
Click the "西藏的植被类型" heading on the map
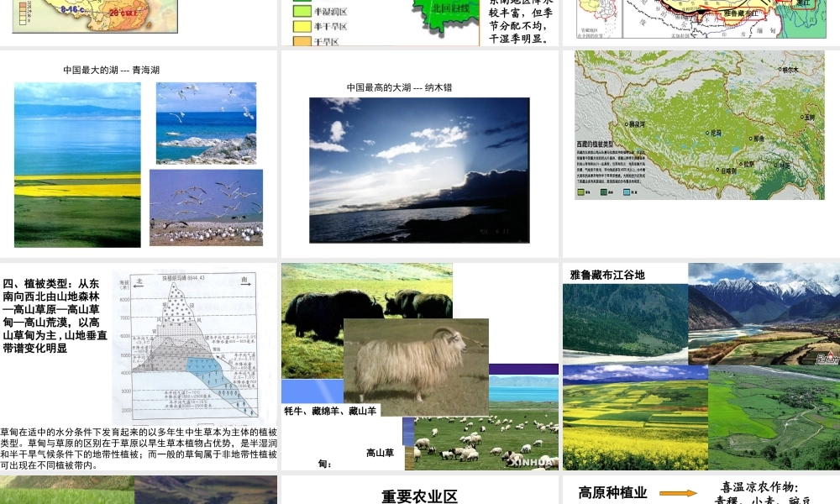[596, 144]
